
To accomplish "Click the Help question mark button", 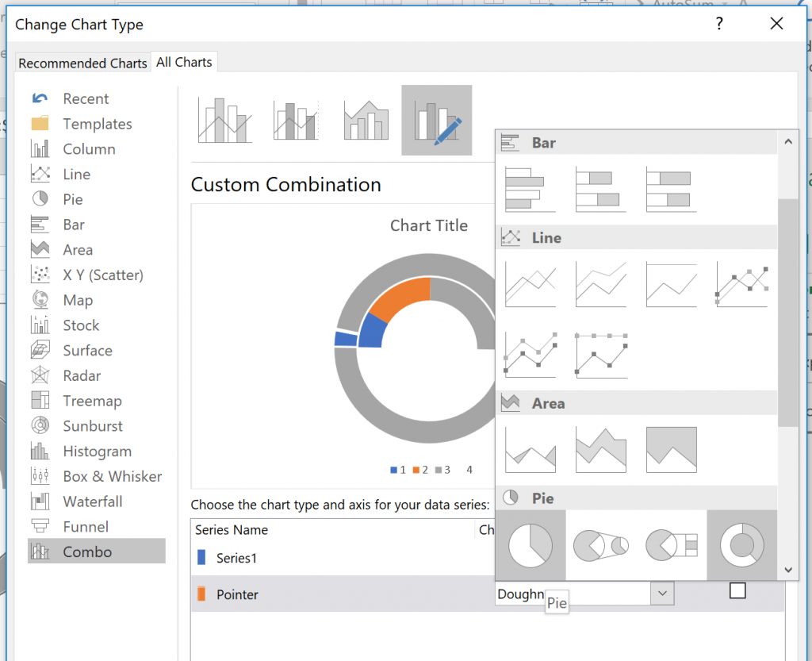I will [719, 25].
